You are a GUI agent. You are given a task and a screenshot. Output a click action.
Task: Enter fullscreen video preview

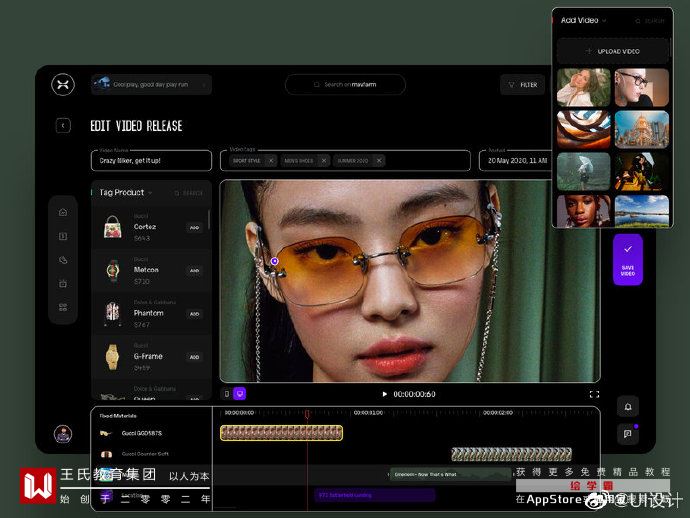(x=594, y=394)
